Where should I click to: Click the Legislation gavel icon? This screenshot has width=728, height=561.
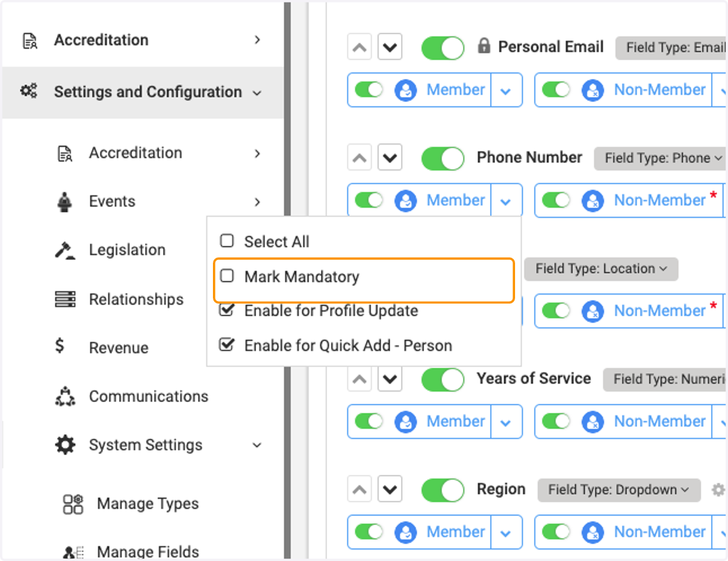coord(64,250)
